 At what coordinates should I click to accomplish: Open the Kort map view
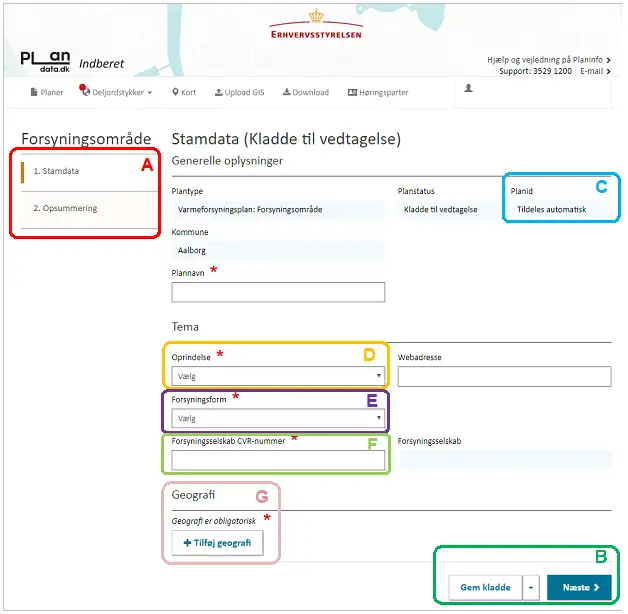[184, 92]
